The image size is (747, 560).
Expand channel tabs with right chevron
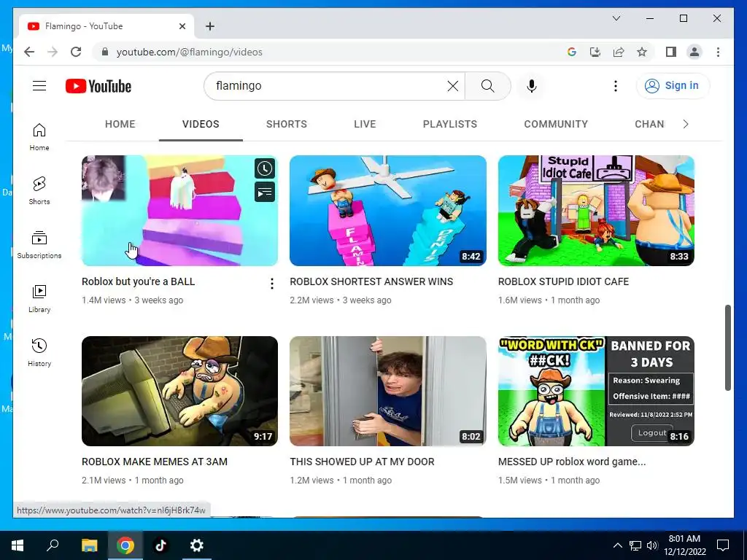686,124
